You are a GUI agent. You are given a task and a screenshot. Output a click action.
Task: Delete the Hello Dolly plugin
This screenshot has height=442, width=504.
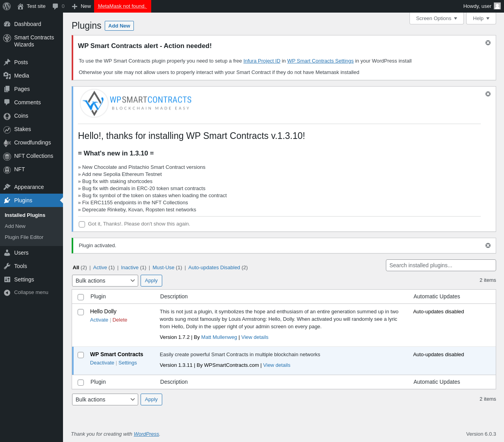tap(120, 320)
